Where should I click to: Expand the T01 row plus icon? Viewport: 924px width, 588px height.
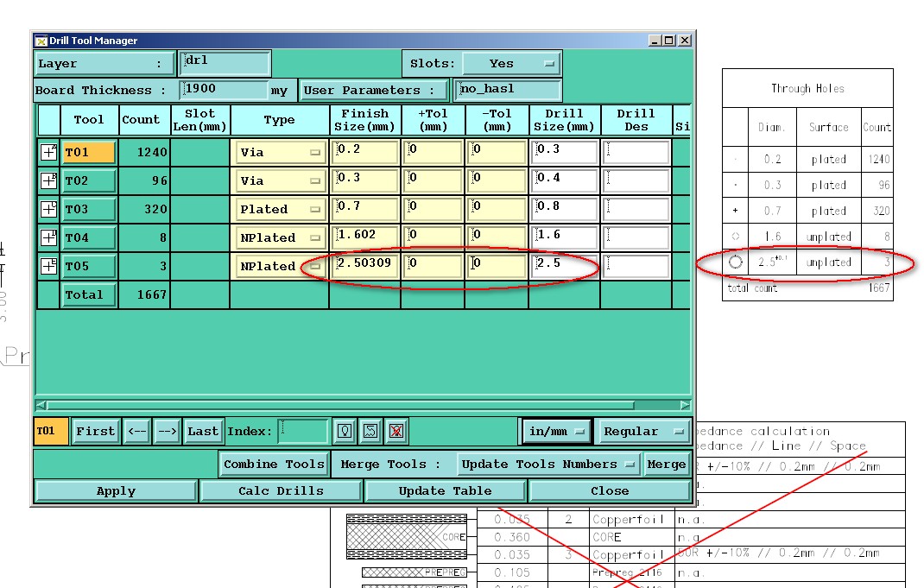point(49,152)
